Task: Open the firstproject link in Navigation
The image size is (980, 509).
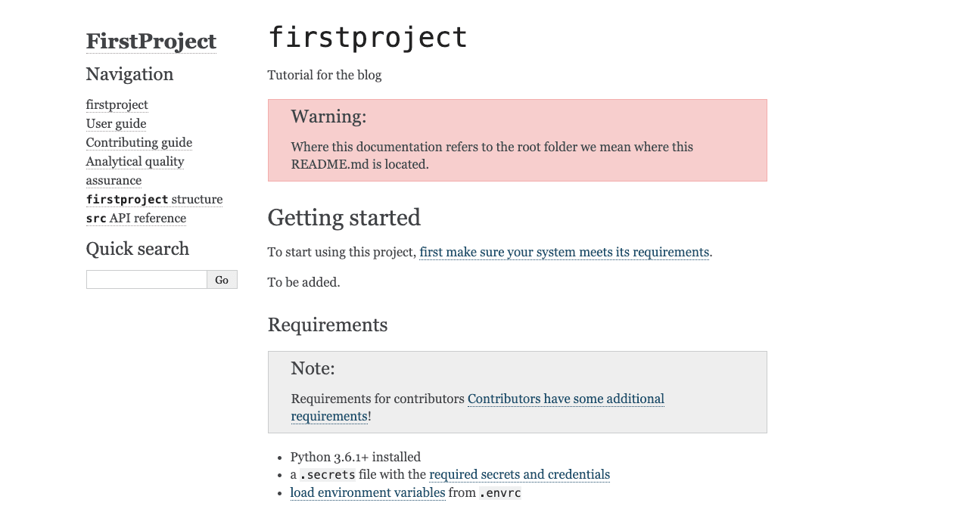Action: pos(117,104)
